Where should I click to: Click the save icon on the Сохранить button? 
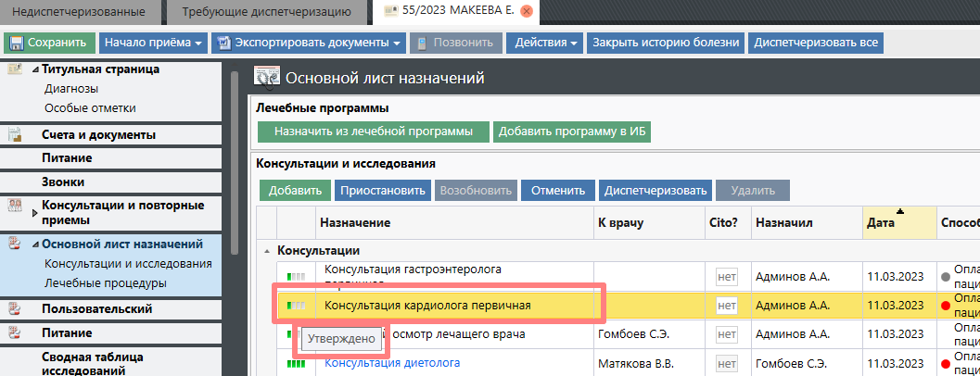[x=17, y=43]
